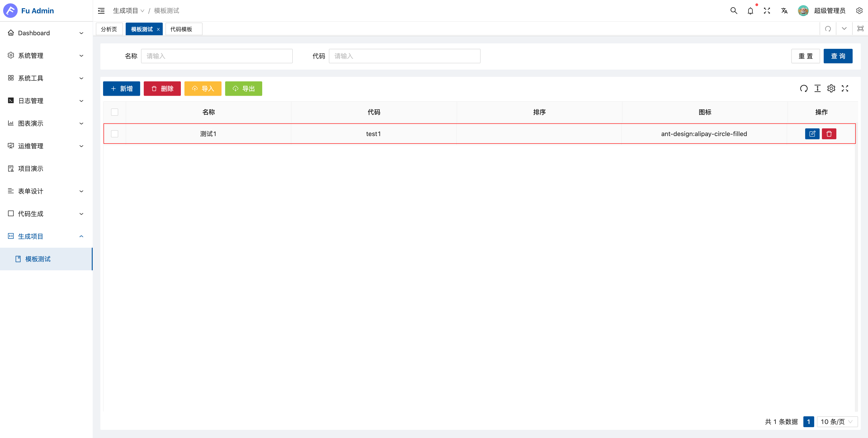Image resolution: width=868 pixels, height=438 pixels.
Task: Select the header select-all checkbox
Action: (114, 112)
